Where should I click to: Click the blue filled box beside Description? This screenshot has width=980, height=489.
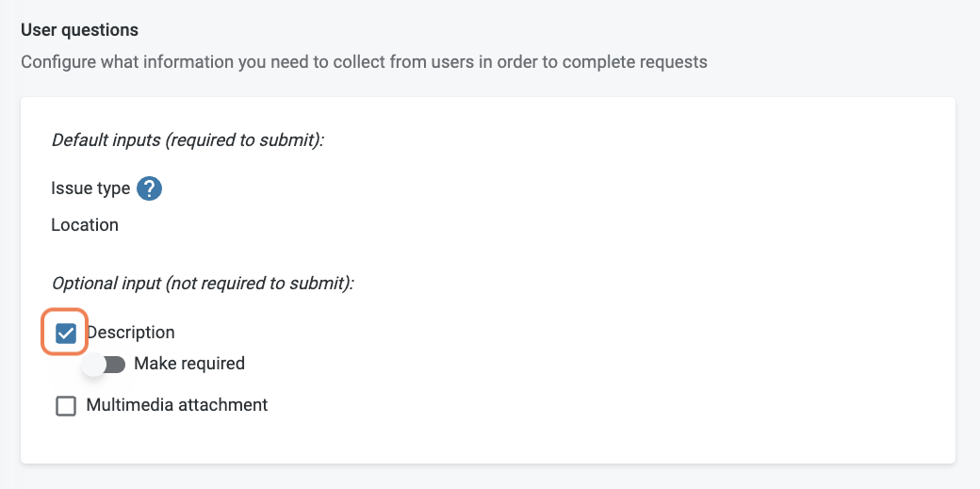(x=66, y=334)
